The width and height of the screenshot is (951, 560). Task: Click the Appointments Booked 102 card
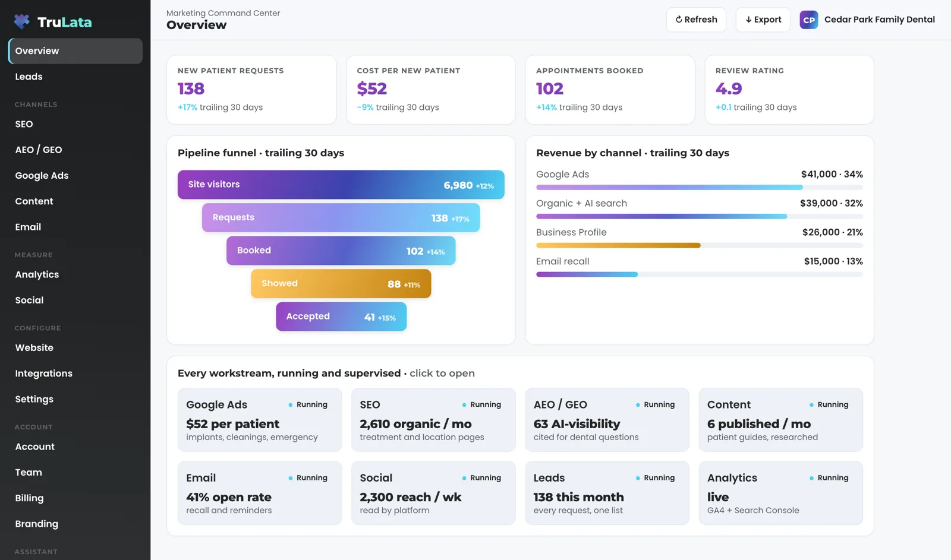pyautogui.click(x=610, y=90)
